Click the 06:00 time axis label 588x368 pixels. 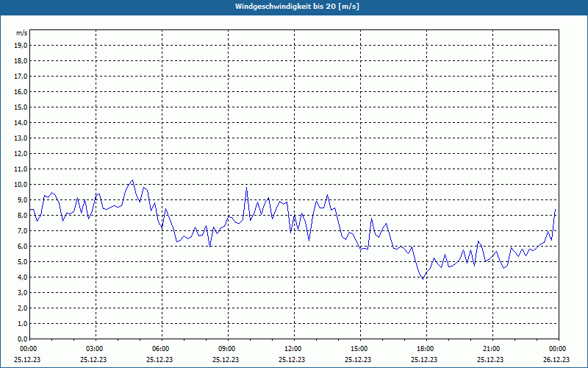pyautogui.click(x=162, y=349)
